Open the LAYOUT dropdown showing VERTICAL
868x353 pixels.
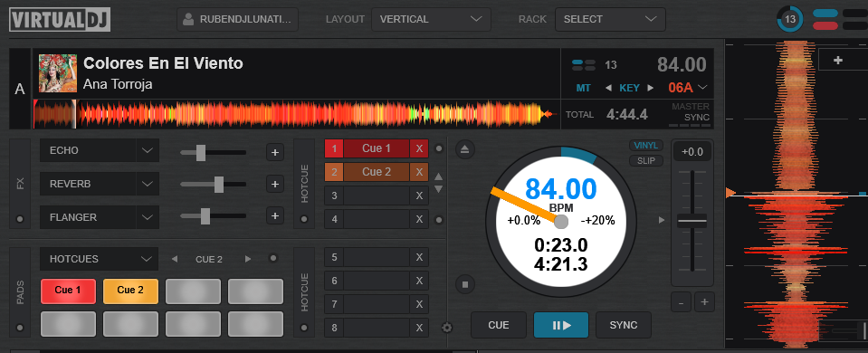pos(431,19)
